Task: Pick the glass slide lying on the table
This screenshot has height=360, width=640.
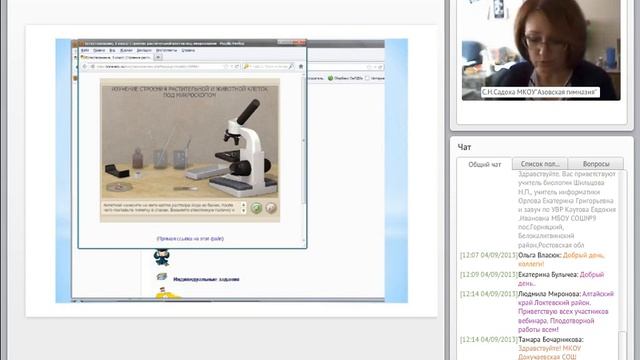Action: [185, 189]
